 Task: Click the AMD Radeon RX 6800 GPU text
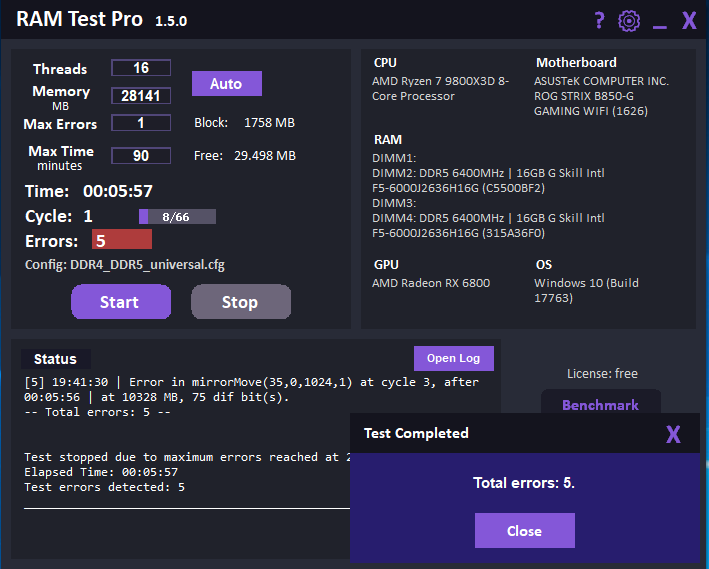point(431,283)
